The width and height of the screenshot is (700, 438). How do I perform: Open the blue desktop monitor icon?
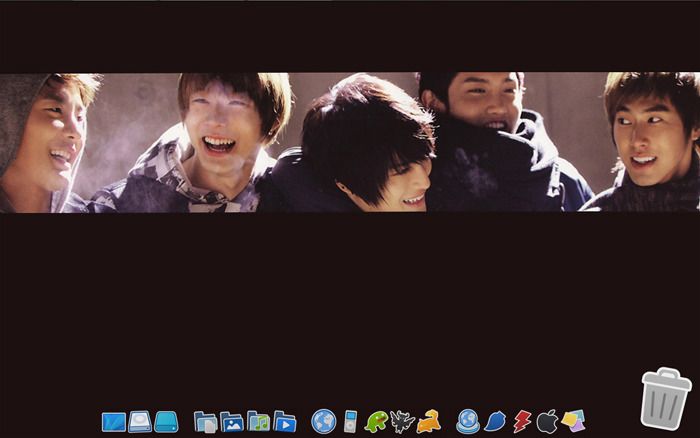(114, 422)
